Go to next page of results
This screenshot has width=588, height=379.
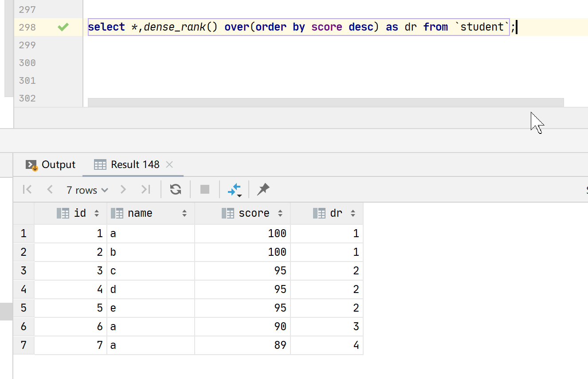click(x=123, y=190)
